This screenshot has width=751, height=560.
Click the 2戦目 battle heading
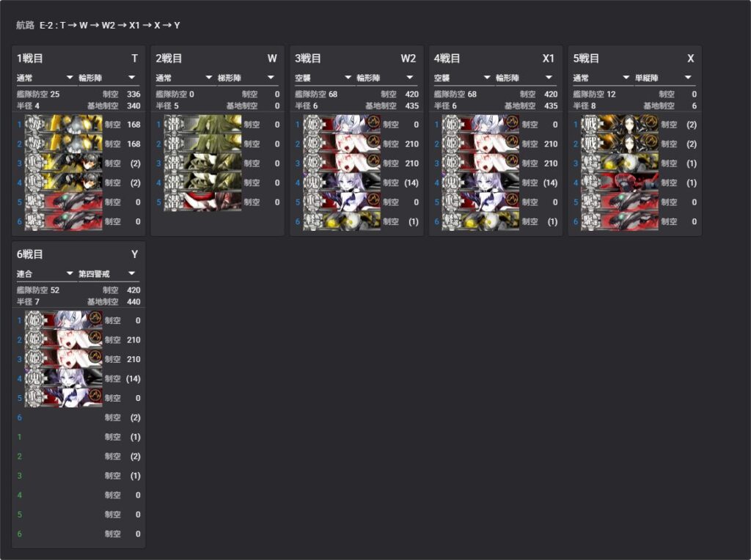pyautogui.click(x=169, y=59)
